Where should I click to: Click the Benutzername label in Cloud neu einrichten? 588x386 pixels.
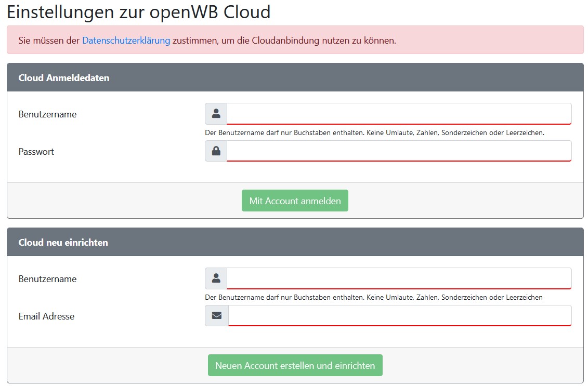click(x=48, y=279)
